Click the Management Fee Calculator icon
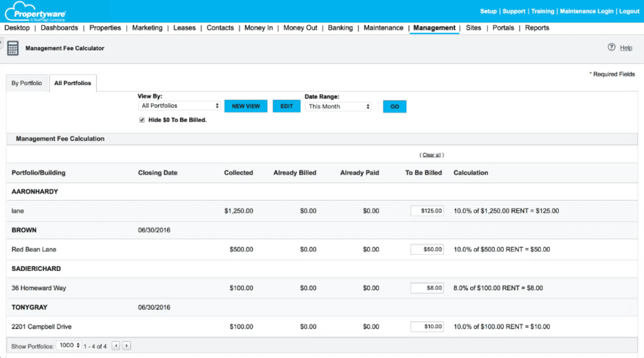 (13, 47)
